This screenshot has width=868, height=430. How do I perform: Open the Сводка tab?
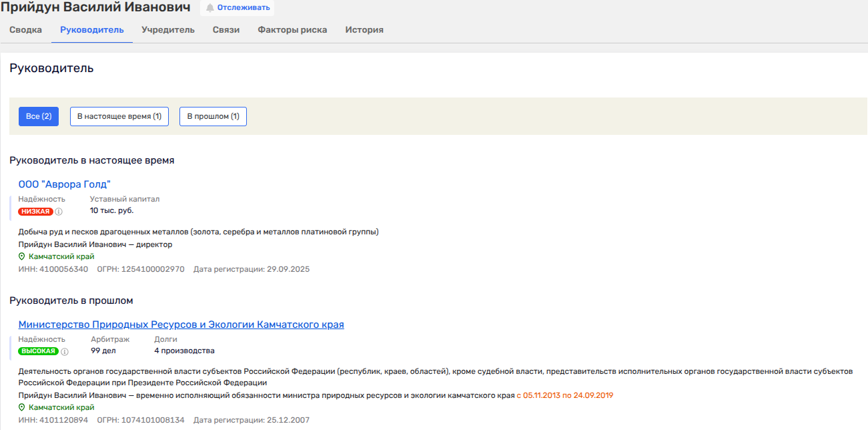click(26, 30)
